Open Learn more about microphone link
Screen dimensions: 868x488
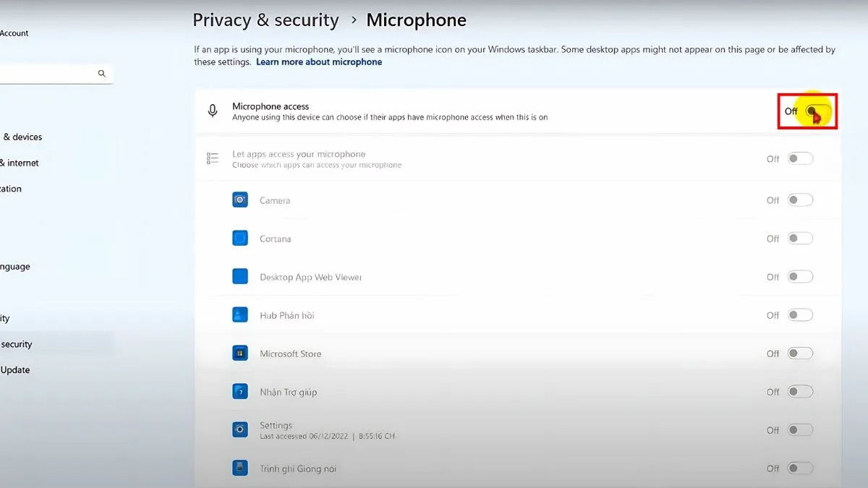pyautogui.click(x=319, y=62)
